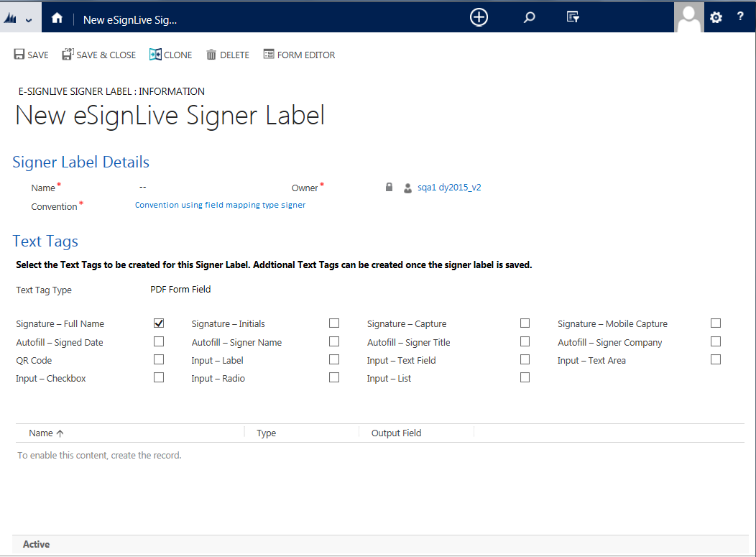Tick the Input – Text Area checkbox
The width and height of the screenshot is (756, 557).
[716, 360]
